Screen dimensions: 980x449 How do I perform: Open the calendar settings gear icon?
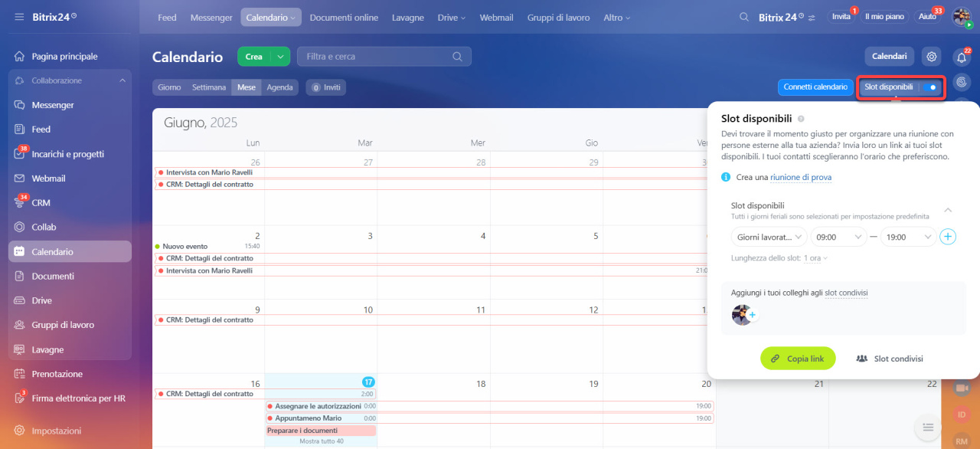coord(931,56)
